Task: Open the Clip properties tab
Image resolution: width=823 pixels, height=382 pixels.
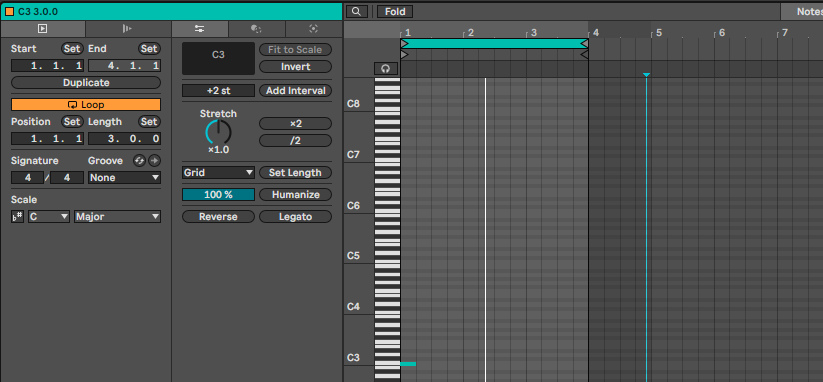Action: click(x=43, y=29)
